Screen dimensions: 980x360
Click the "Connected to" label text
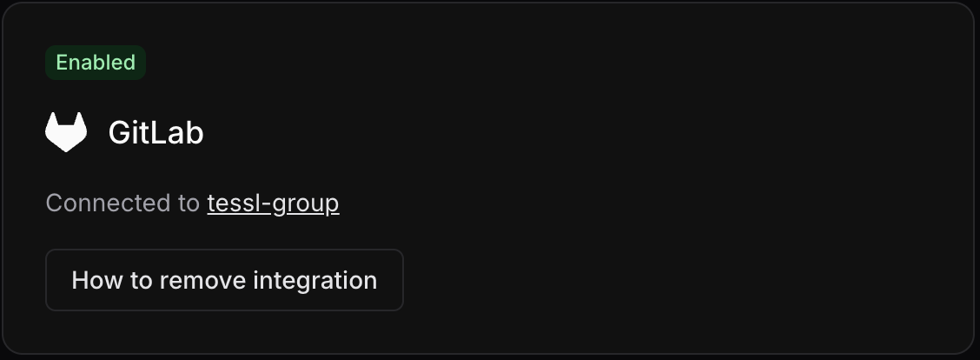[122, 203]
